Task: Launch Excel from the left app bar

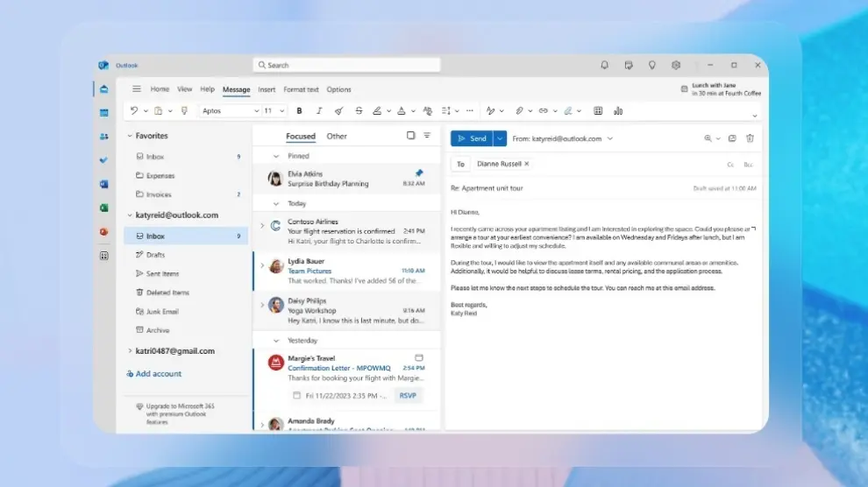Action: click(x=103, y=208)
